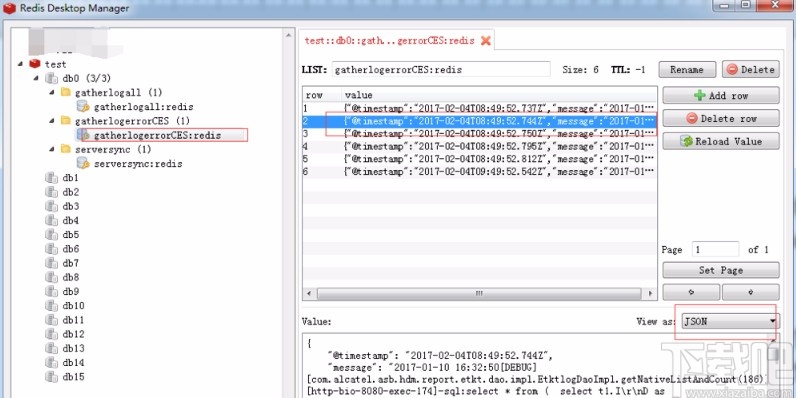Click the gatherlogerrorCES folder icon

pyautogui.click(x=65, y=121)
